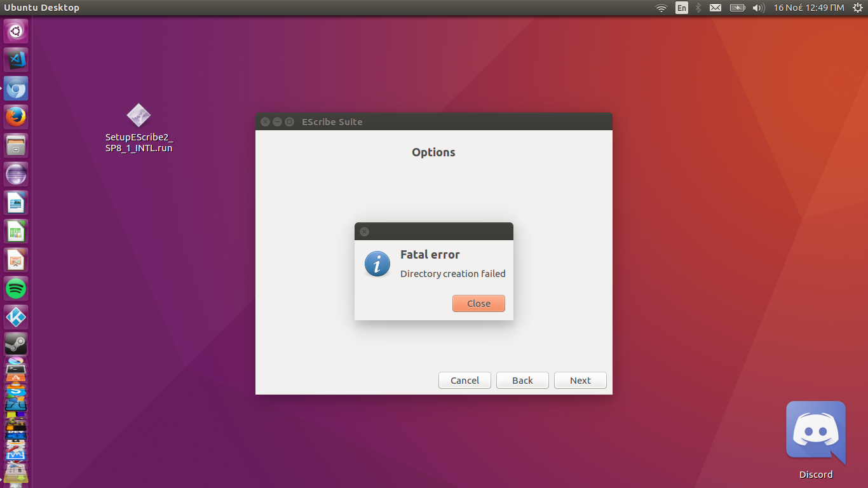Open the clock and calendar menu
868x488 pixels.
click(809, 8)
